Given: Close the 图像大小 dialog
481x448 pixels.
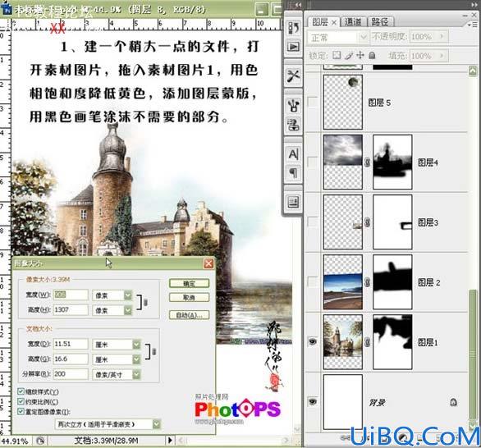Looking at the screenshot, I should coord(208,263).
